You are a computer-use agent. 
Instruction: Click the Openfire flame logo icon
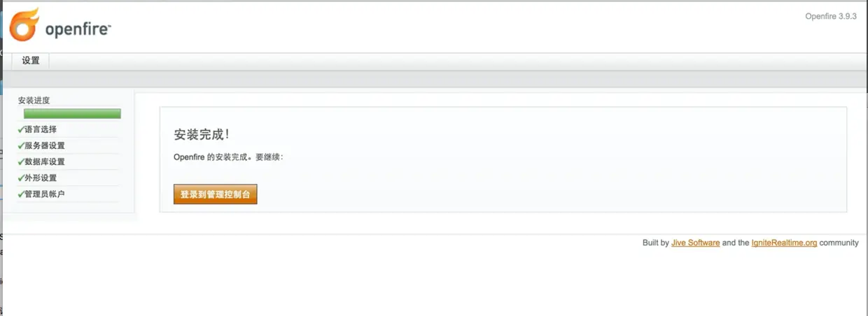(24, 24)
